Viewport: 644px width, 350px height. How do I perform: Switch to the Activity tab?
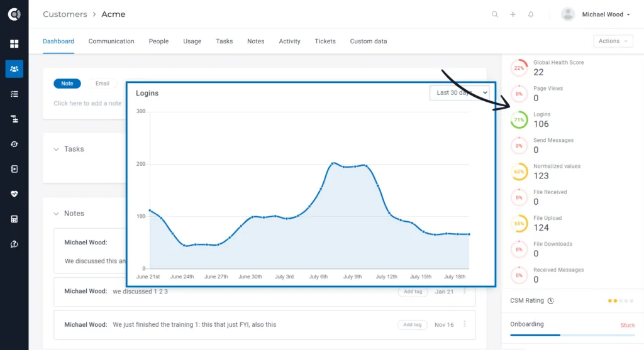point(289,41)
